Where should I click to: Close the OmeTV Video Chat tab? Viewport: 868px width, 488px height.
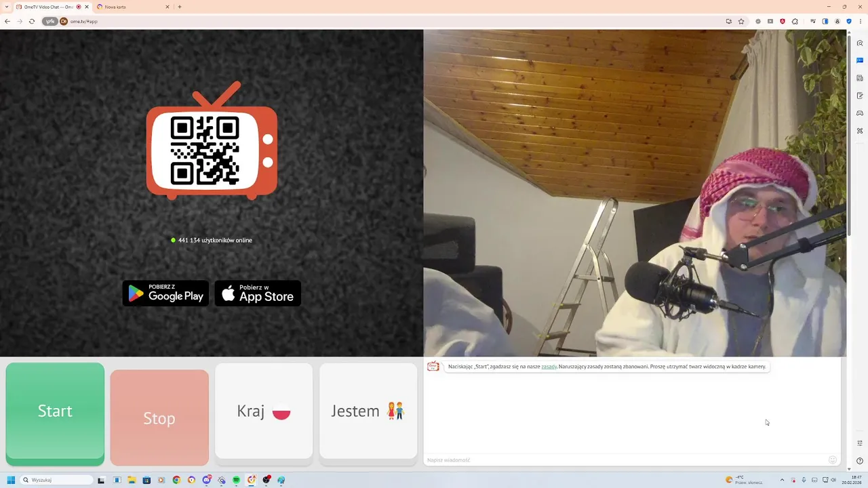point(87,7)
